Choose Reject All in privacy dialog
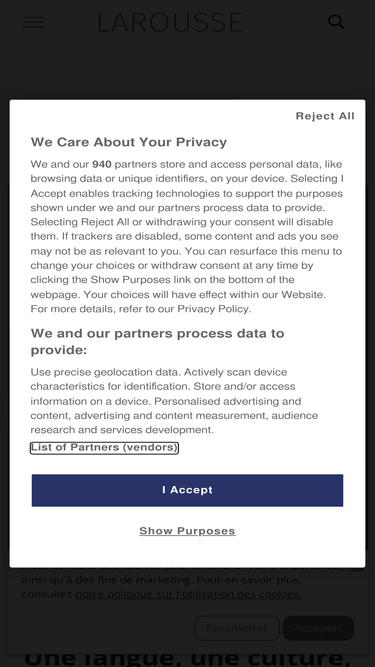375x667 pixels. [x=325, y=116]
